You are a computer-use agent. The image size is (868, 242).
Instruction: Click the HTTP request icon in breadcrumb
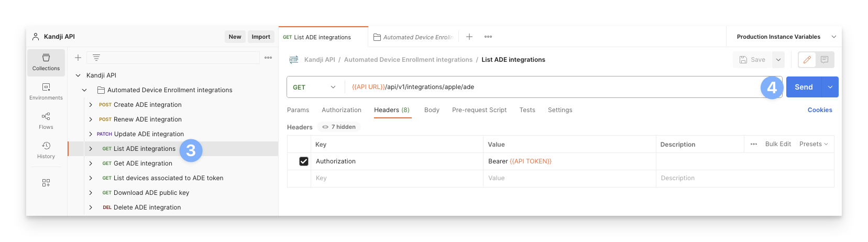point(294,60)
